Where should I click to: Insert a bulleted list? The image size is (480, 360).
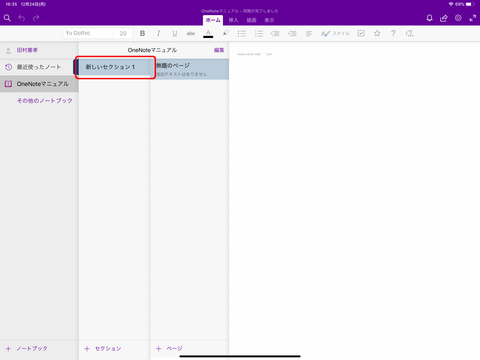click(x=242, y=33)
